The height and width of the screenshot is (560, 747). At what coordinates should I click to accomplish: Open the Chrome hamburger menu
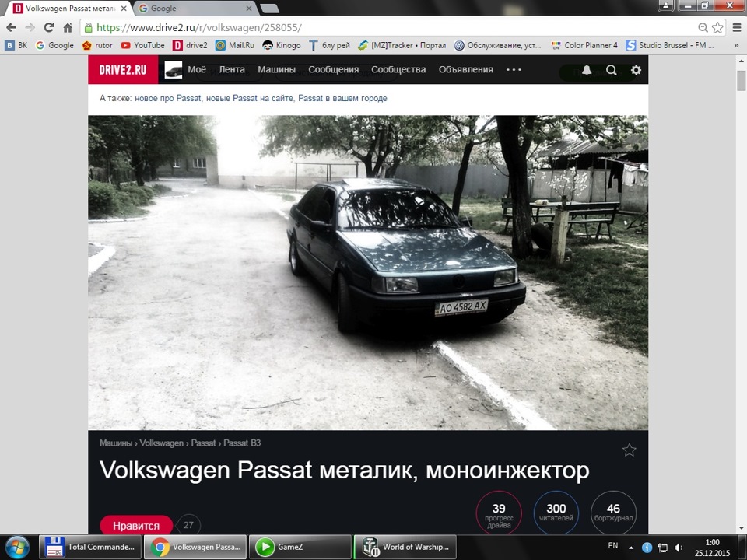click(737, 28)
